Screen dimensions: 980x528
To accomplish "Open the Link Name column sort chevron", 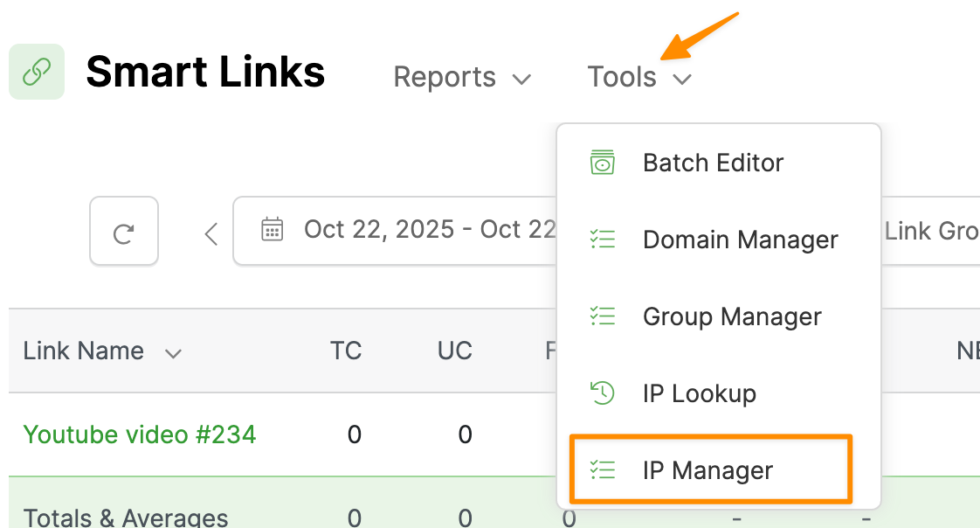I will (x=173, y=353).
